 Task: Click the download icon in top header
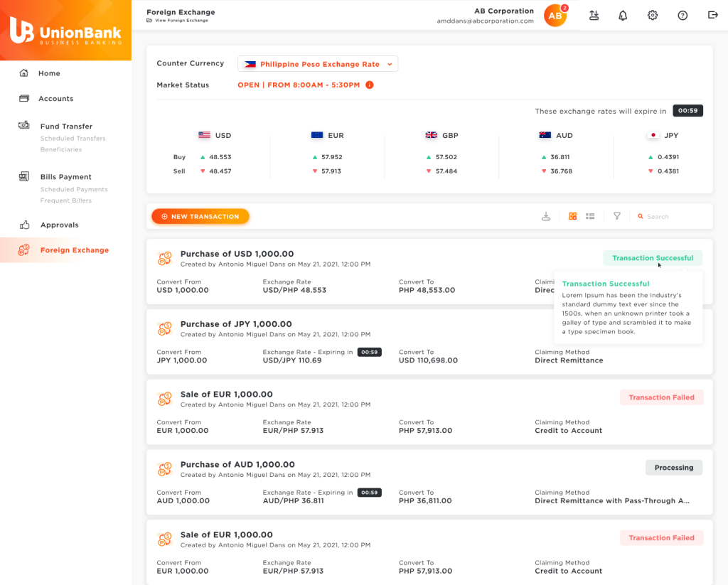tap(594, 16)
